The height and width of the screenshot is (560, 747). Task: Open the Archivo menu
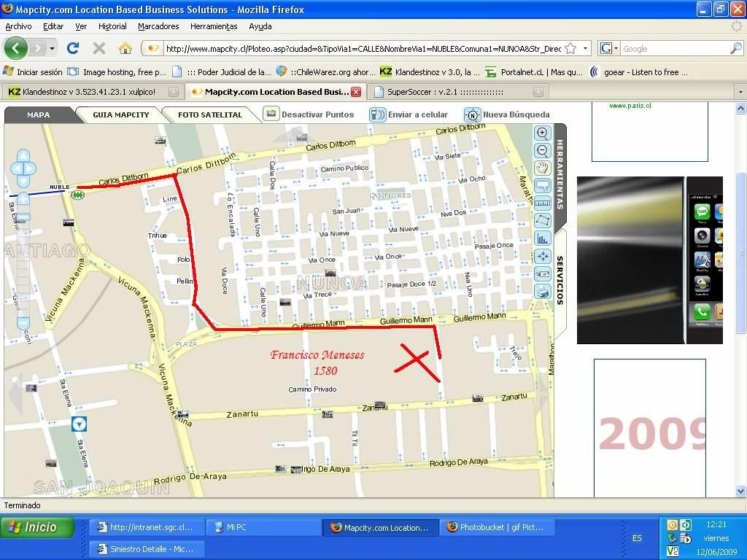click(x=18, y=27)
